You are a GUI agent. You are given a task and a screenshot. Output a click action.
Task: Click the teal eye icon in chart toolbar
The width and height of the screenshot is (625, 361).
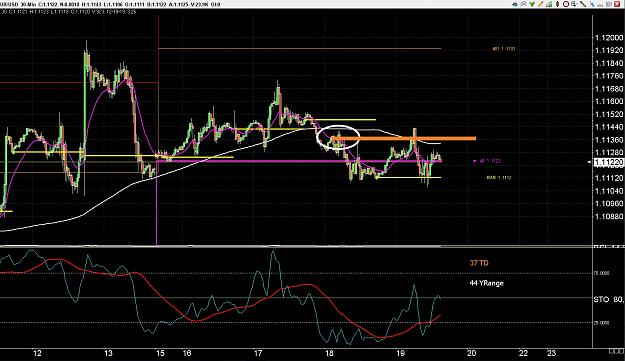click(515, 4)
